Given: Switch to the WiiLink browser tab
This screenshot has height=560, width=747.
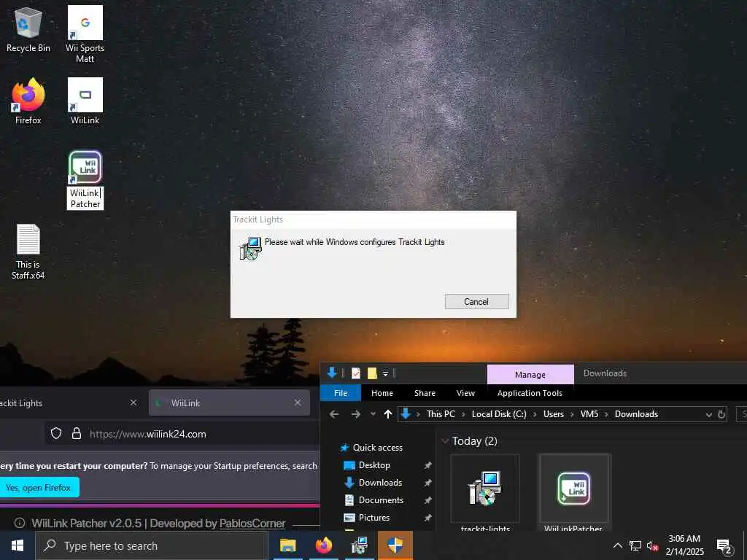Looking at the screenshot, I should [x=228, y=402].
